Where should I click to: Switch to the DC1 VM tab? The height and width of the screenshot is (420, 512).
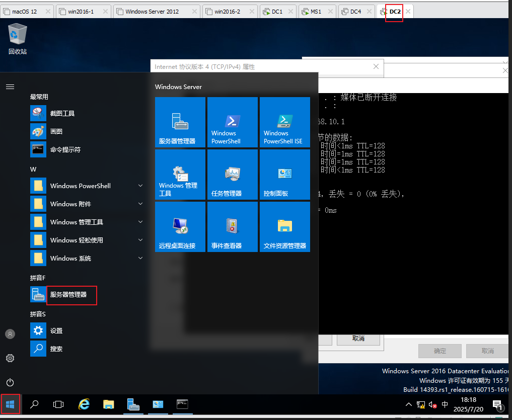(277, 12)
